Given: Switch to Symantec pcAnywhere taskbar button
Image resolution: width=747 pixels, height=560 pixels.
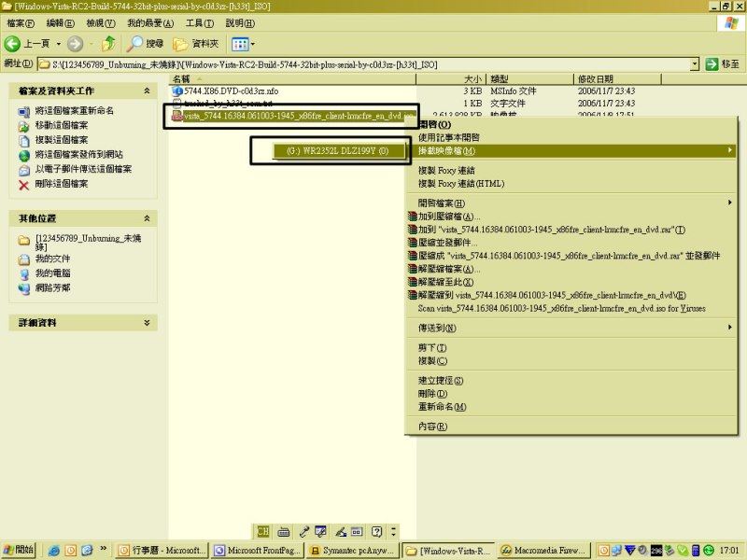Looking at the screenshot, I should point(353,551).
